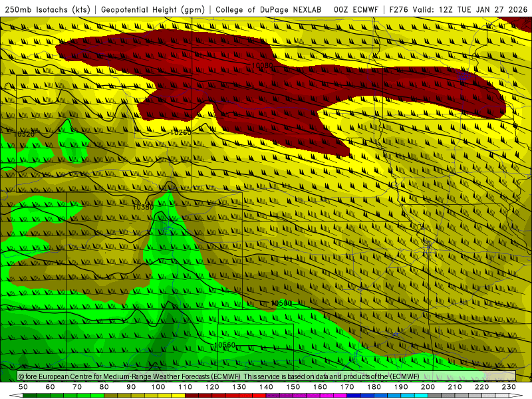Click the 120 value on the color scale
Viewport: 532px width, 399px height.
[x=212, y=387]
